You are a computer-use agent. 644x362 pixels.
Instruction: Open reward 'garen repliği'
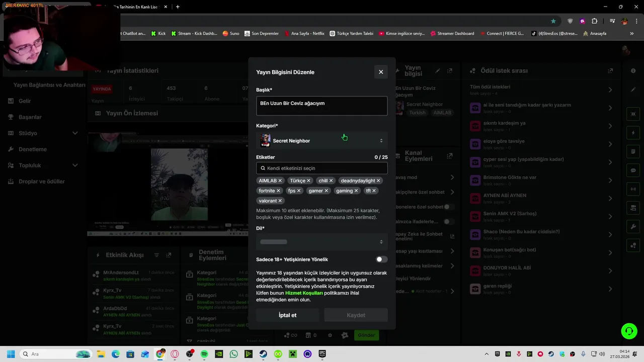coord(541,289)
